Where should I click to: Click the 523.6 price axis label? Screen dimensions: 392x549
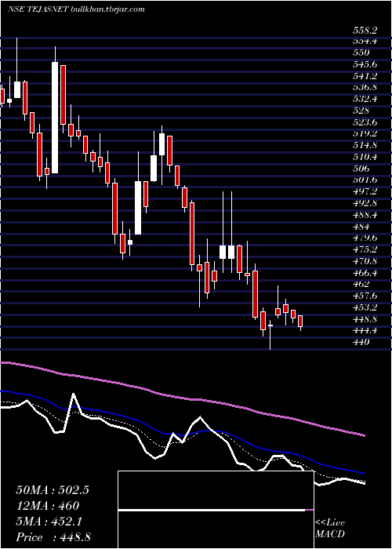click(365, 122)
